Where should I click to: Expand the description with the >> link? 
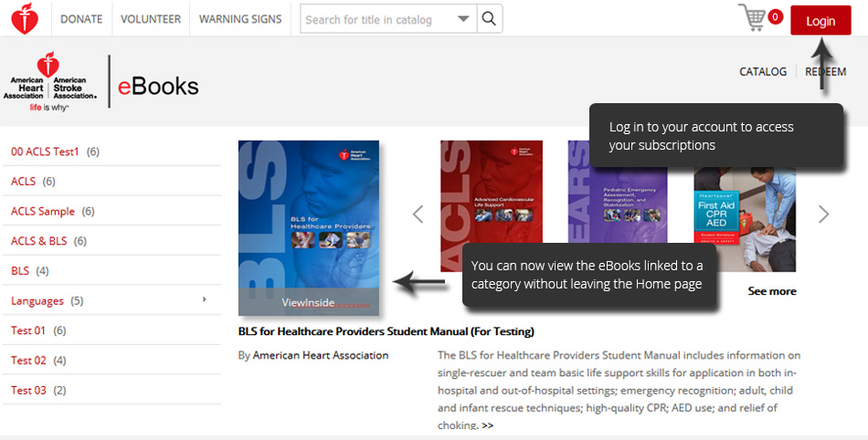pos(487,425)
